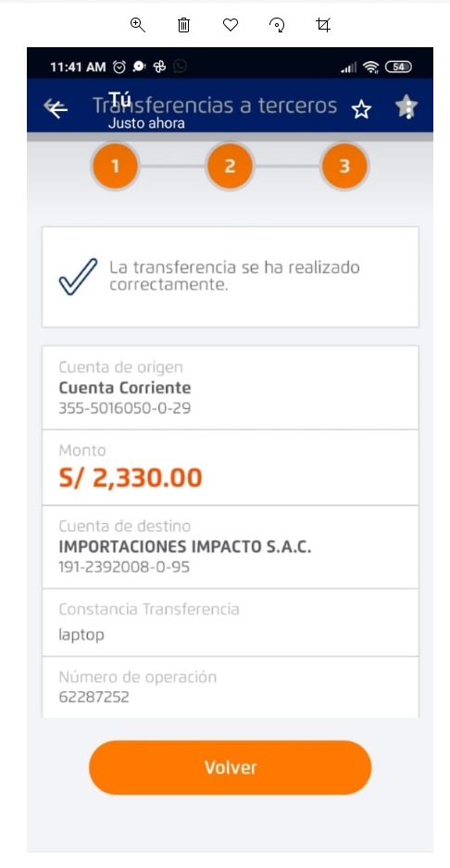The height and width of the screenshot is (868, 450).
Task: Click the zoom-in magnifier icon
Action: [x=137, y=25]
